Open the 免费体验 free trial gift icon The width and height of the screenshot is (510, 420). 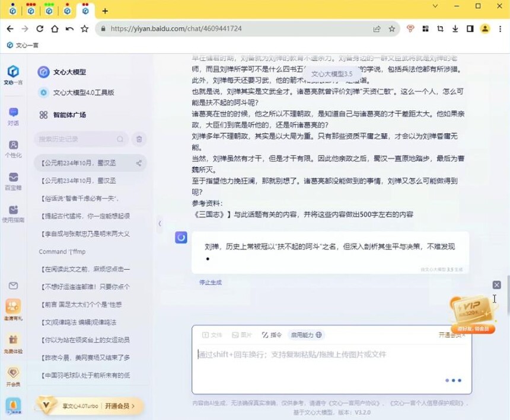(13, 342)
